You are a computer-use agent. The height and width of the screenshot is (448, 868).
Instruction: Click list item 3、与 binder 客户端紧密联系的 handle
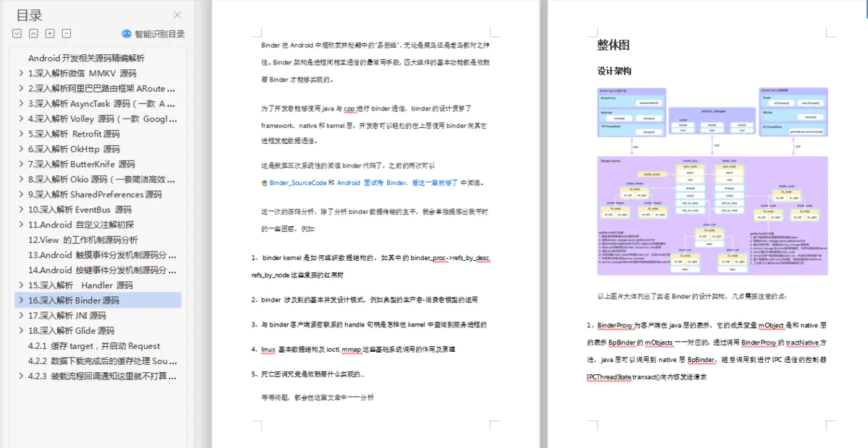coord(369,325)
